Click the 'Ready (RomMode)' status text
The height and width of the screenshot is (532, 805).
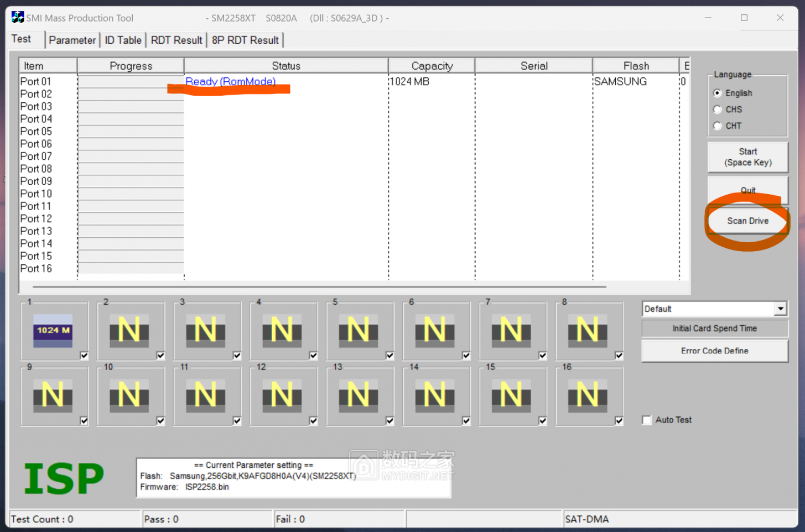coord(230,81)
